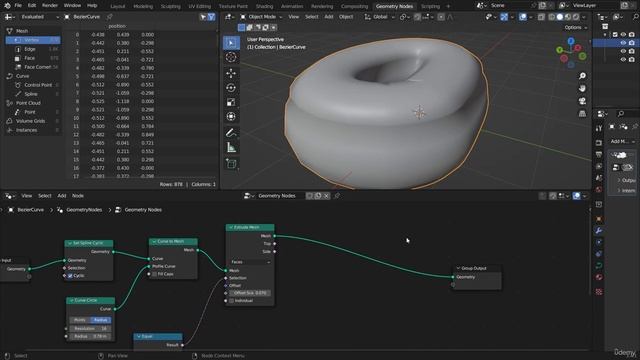Switch to rendered shading mode
This screenshot has width=640, height=360.
click(576, 17)
